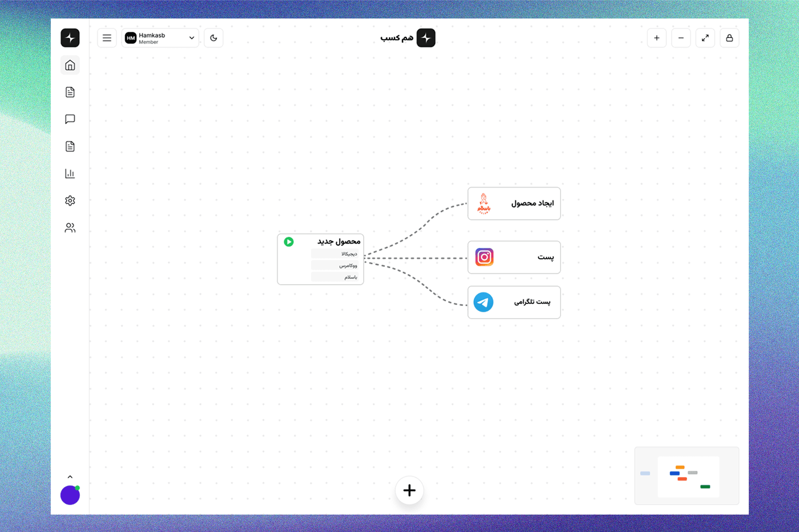This screenshot has width=799, height=532.
Task: Zoom in with the plus button
Action: pyautogui.click(x=656, y=38)
